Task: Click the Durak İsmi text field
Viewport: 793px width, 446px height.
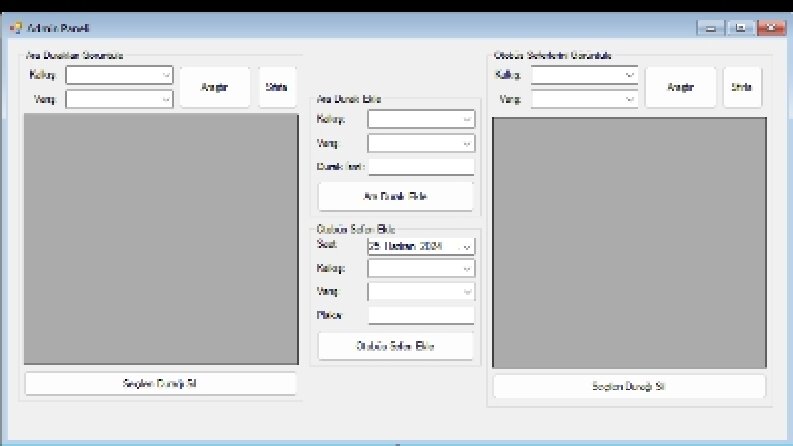Action: click(421, 167)
